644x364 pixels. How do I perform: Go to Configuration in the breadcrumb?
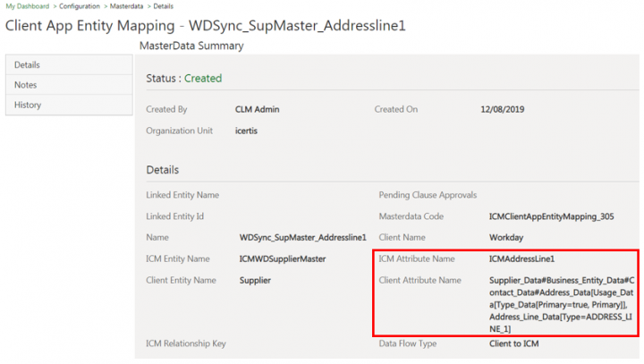(80, 6)
